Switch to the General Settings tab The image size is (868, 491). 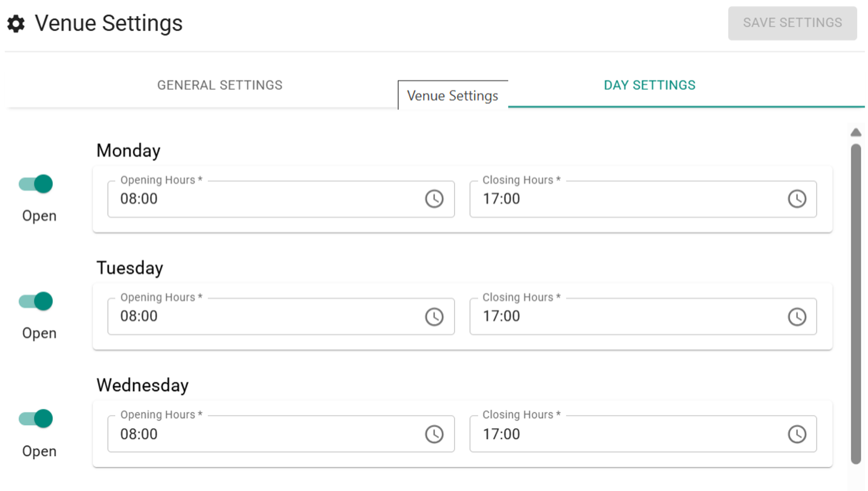[x=220, y=85]
